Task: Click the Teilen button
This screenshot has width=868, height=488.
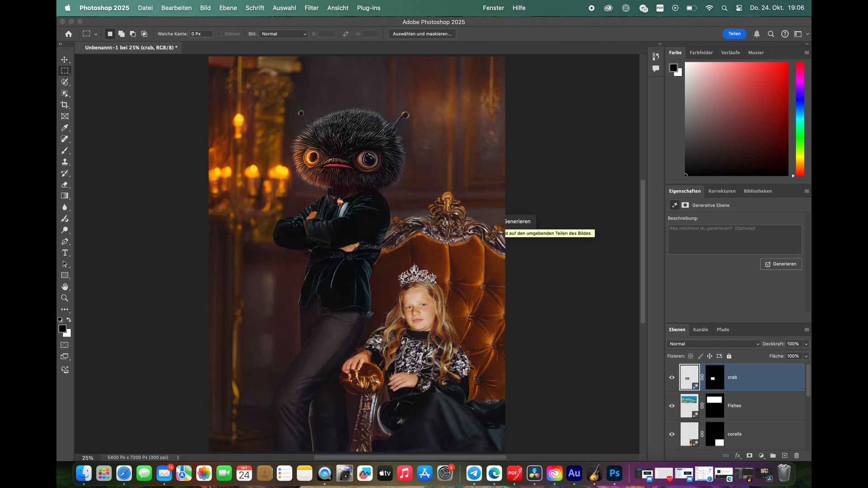Action: [734, 34]
